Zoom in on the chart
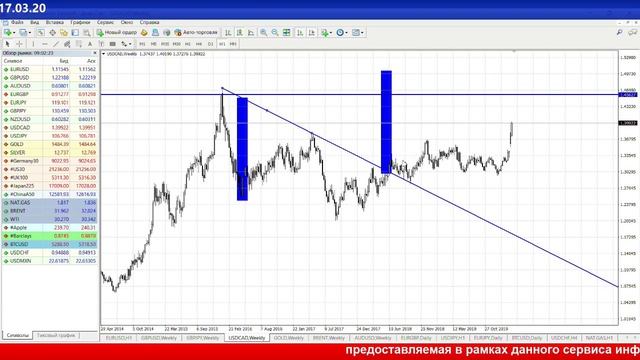Screen dimensions: 640x360 [x=264, y=32]
